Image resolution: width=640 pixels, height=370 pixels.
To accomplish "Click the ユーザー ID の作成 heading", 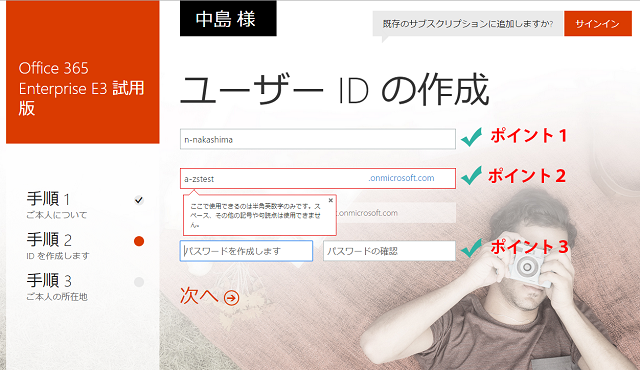I will (x=334, y=90).
